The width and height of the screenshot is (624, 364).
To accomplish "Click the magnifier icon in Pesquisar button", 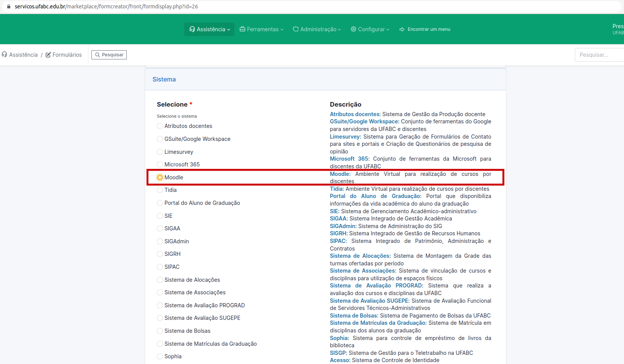I will [x=97, y=54].
